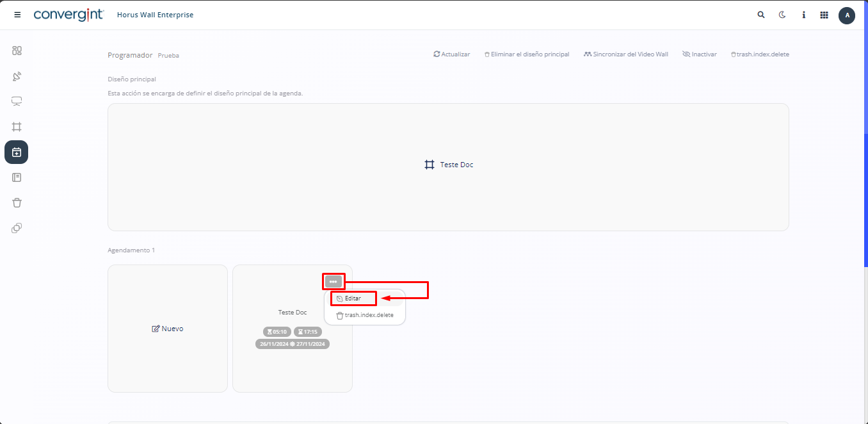Choose trash.index.delete in the card menu
The width and height of the screenshot is (868, 424).
click(x=365, y=315)
